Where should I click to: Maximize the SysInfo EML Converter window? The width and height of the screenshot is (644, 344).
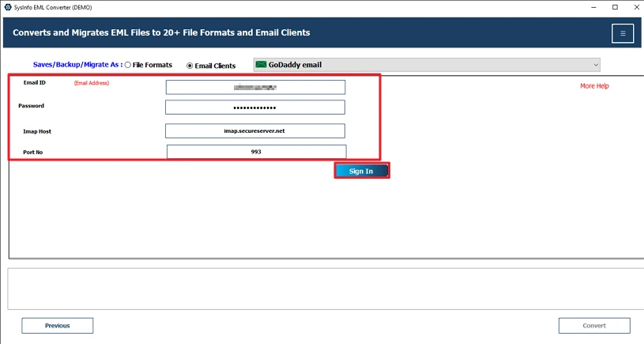[615, 7]
